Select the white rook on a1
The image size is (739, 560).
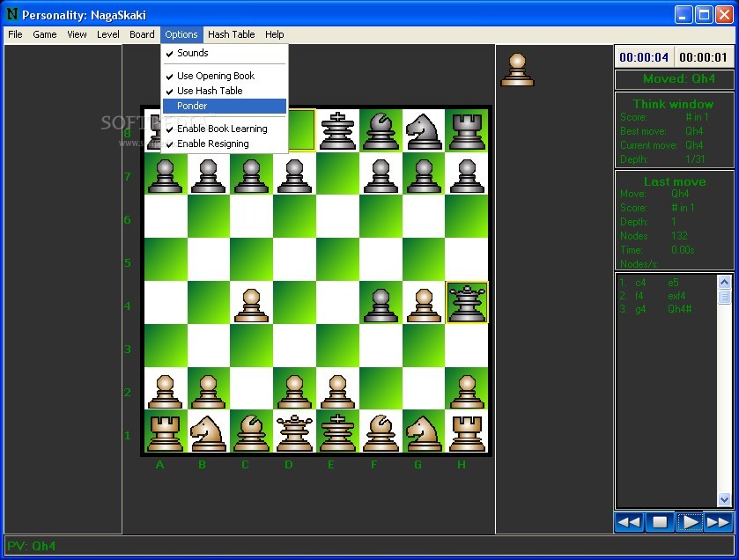click(165, 432)
